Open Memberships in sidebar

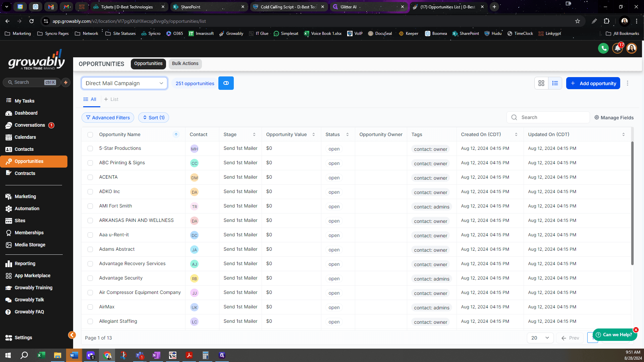point(29,233)
